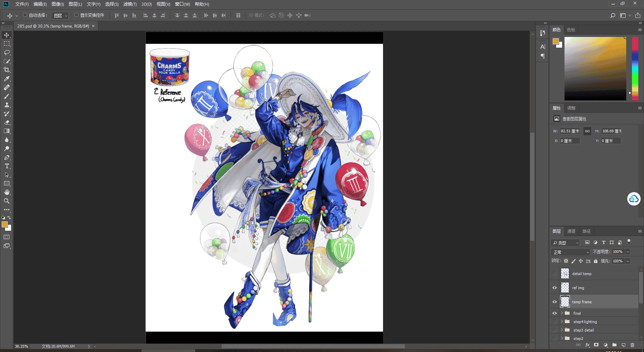Show the step4 lighting group
644x352 pixels.
pyautogui.click(x=554, y=322)
